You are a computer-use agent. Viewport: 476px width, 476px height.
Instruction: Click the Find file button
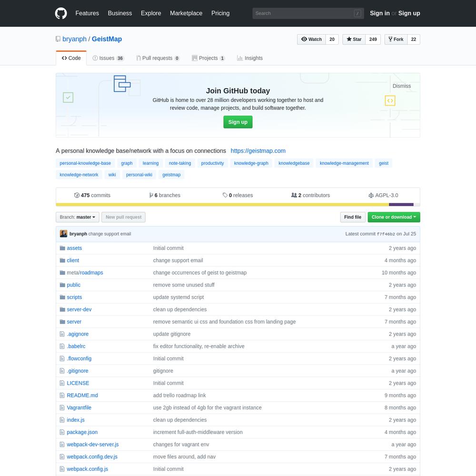(353, 218)
